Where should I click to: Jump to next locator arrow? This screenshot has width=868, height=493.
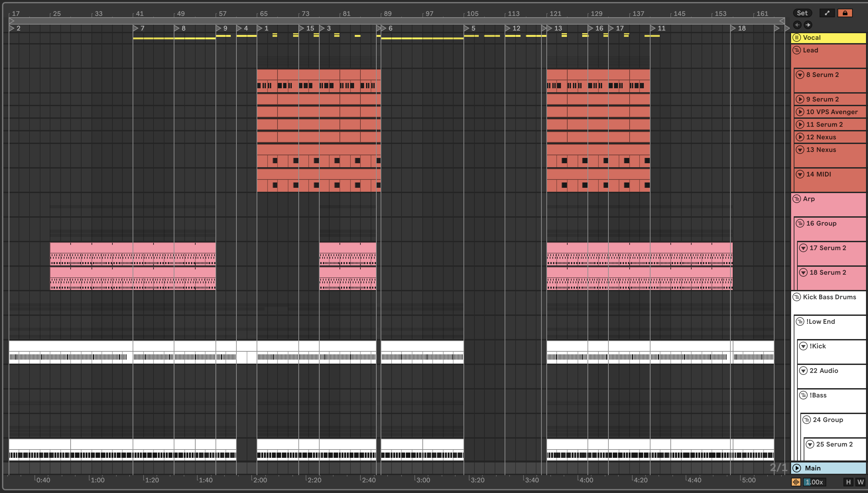tap(808, 25)
